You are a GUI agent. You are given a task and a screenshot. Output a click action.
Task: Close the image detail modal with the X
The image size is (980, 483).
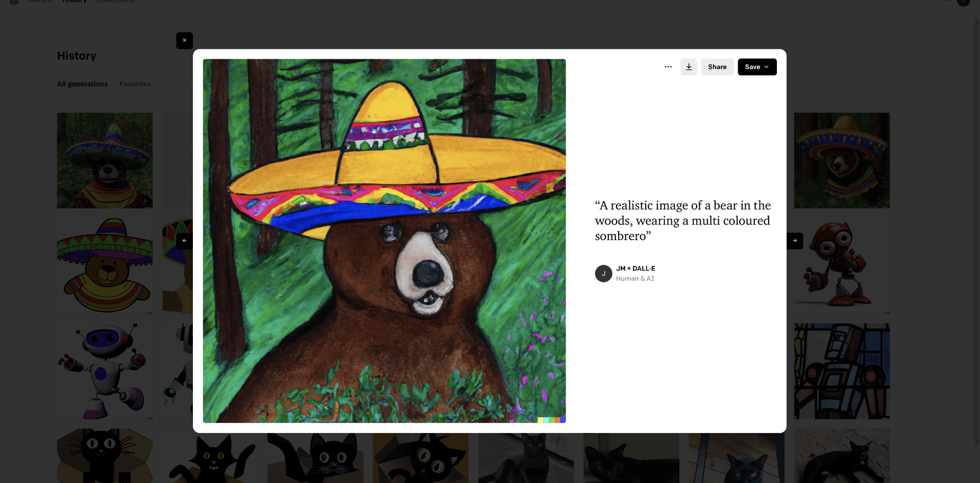coord(184,40)
